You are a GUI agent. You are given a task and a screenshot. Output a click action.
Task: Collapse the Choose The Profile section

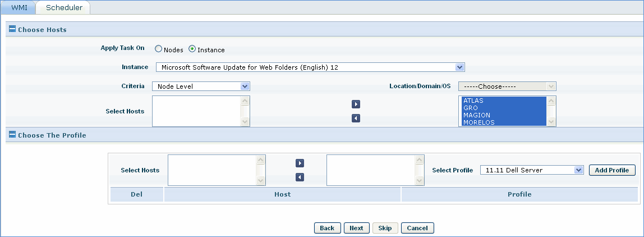coord(12,135)
